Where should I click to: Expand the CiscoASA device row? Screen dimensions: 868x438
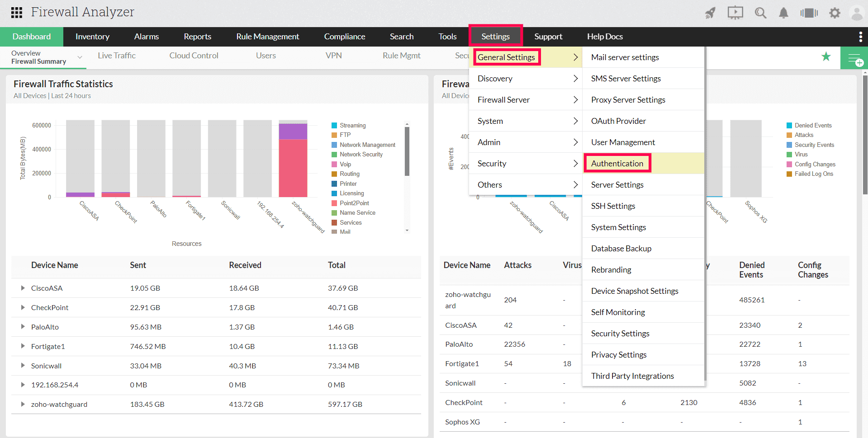(23, 288)
